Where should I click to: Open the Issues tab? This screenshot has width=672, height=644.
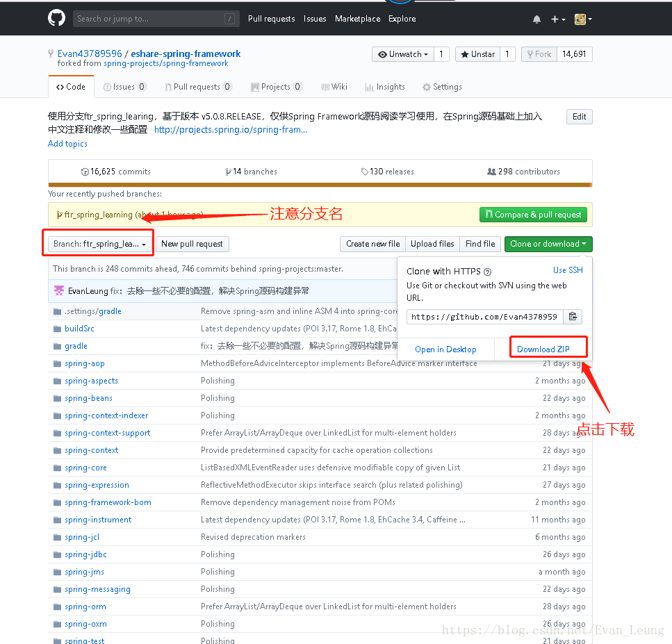tap(124, 87)
